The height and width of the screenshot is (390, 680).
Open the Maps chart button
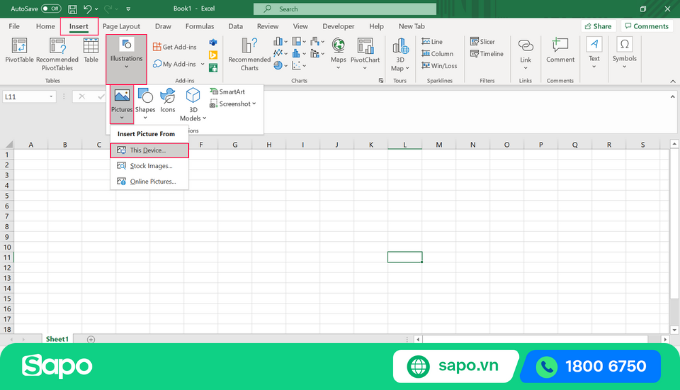(338, 53)
